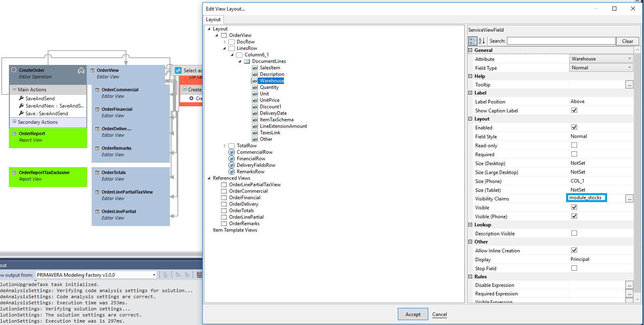Click the SalesItem field icon
This screenshot has height=325, width=644.
click(x=255, y=68)
